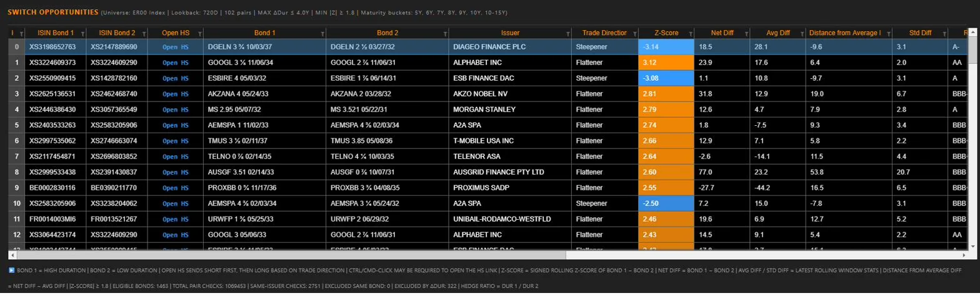This screenshot has width=980, height=298.
Task: Open HS link for MORGAN STANLEY row
Action: [175, 110]
